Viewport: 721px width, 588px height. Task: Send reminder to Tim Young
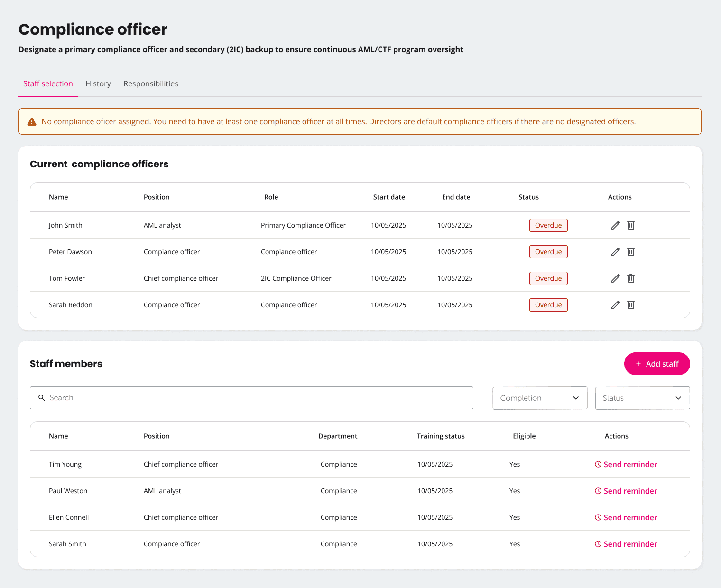pos(626,464)
